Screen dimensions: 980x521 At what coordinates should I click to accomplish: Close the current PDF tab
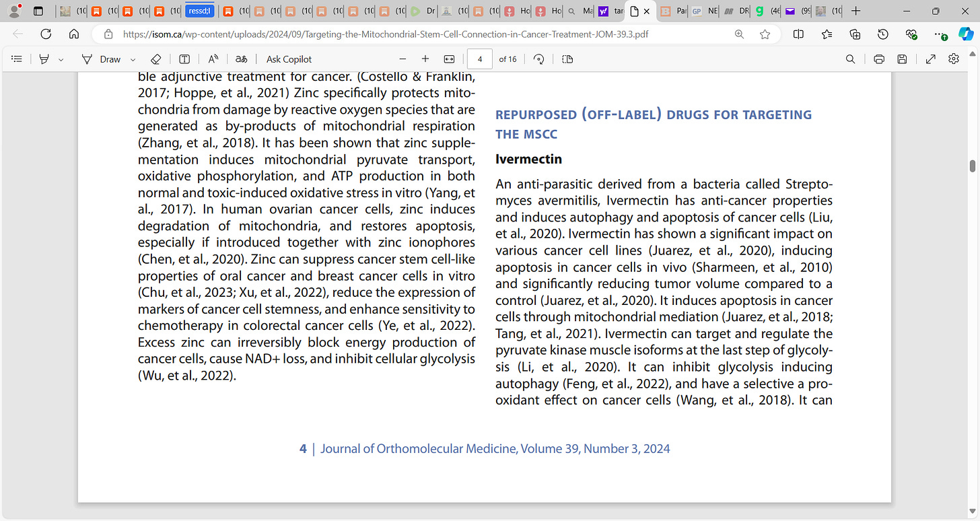pyautogui.click(x=647, y=11)
